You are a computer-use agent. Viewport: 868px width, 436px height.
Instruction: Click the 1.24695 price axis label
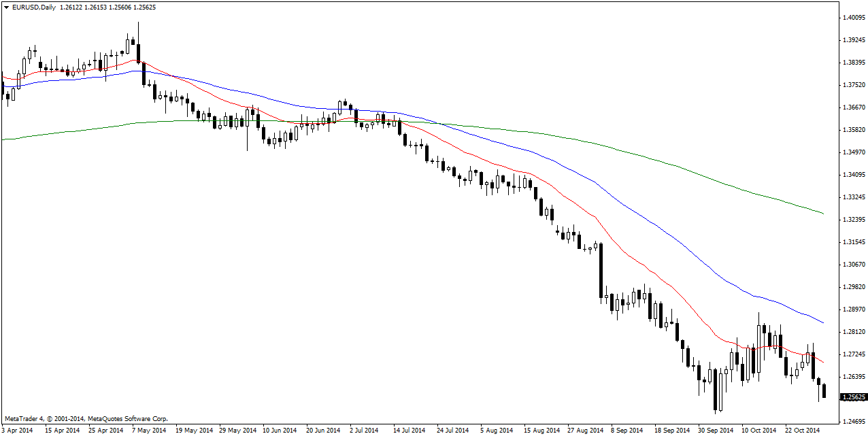854,421
